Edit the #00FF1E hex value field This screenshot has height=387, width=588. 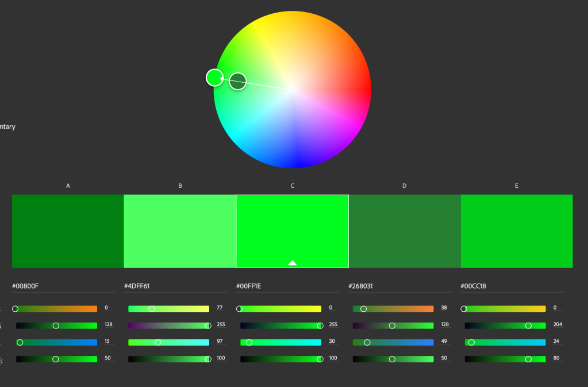click(287, 286)
